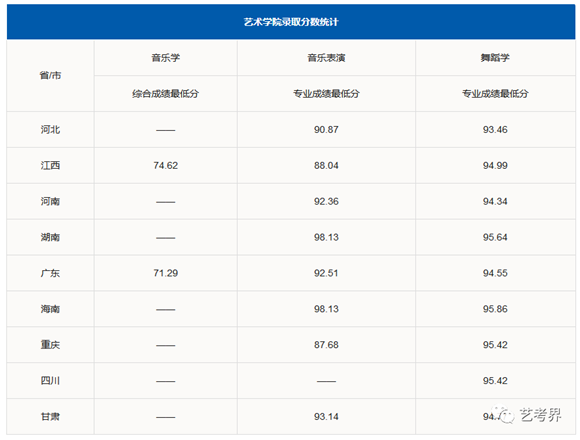580x440 pixels.
Task: Click the 河北 dance score 93.46
Action: tap(495, 129)
